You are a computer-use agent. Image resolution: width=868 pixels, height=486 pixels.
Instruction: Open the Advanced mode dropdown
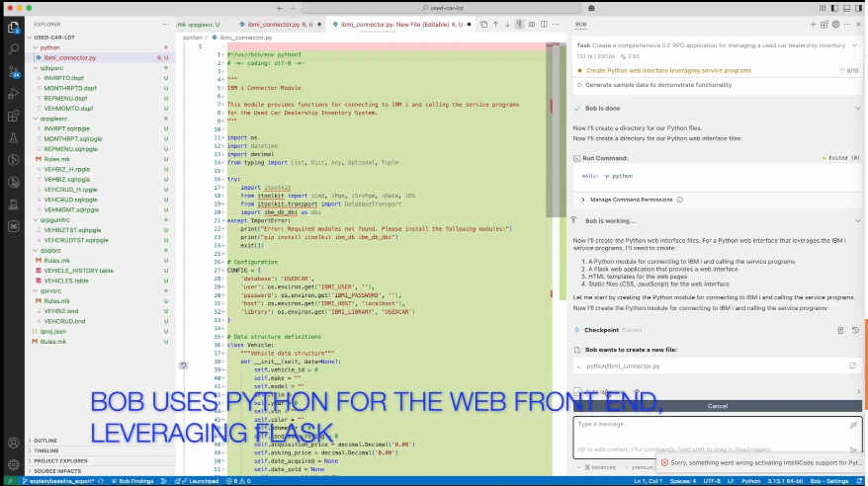[599, 467]
